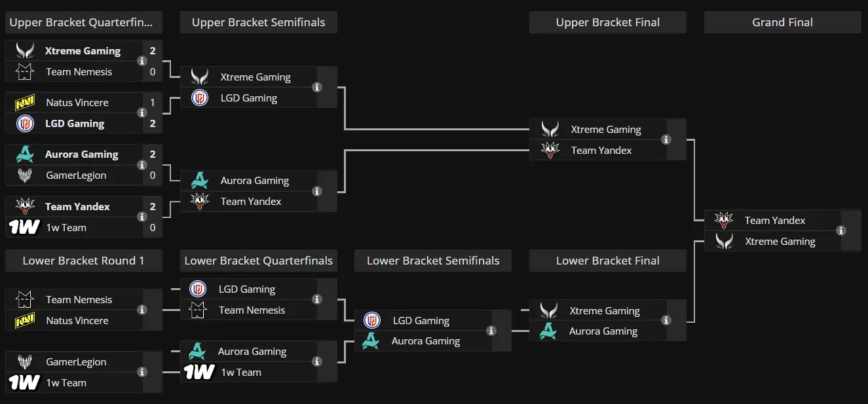Screen dimensions: 868x404
Task: Open info icon for GamerLegion vs 1w Team
Action: pyautogui.click(x=142, y=372)
